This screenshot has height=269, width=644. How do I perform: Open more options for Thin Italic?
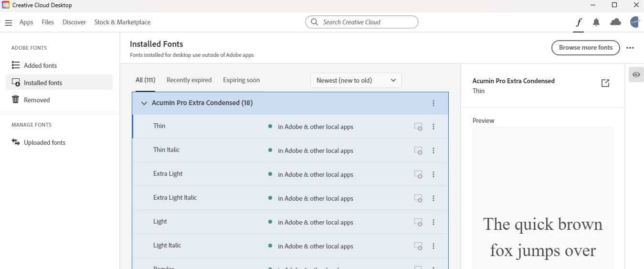[x=433, y=151]
